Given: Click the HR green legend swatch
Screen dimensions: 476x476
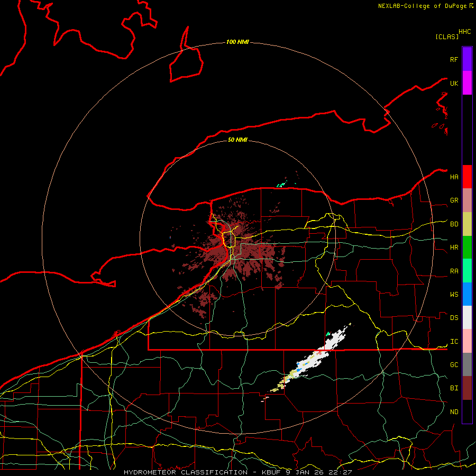Looking at the screenshot, I should (467, 248).
